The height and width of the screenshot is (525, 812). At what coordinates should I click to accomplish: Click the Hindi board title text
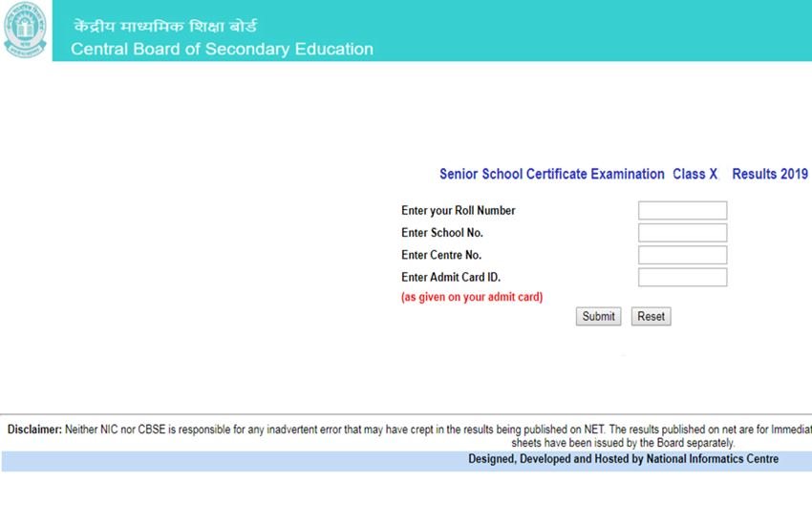tap(165, 27)
